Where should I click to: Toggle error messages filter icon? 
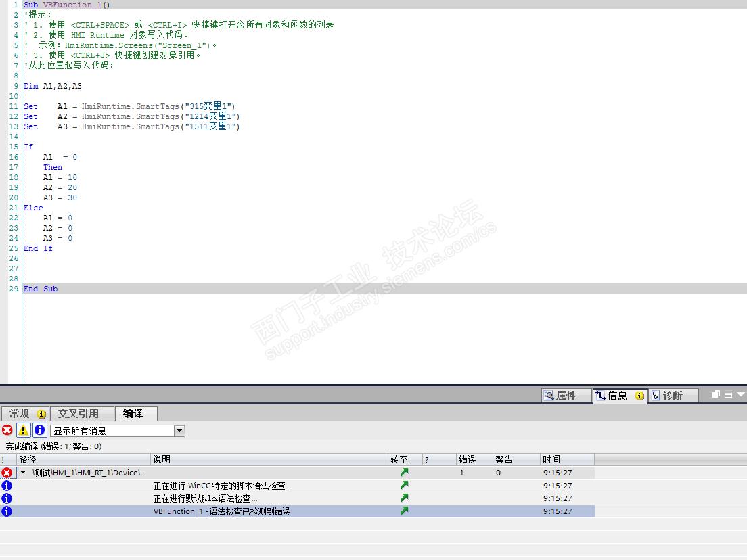(x=7, y=430)
